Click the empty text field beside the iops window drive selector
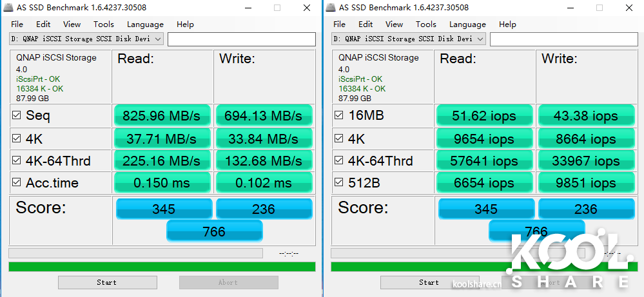 point(563,39)
